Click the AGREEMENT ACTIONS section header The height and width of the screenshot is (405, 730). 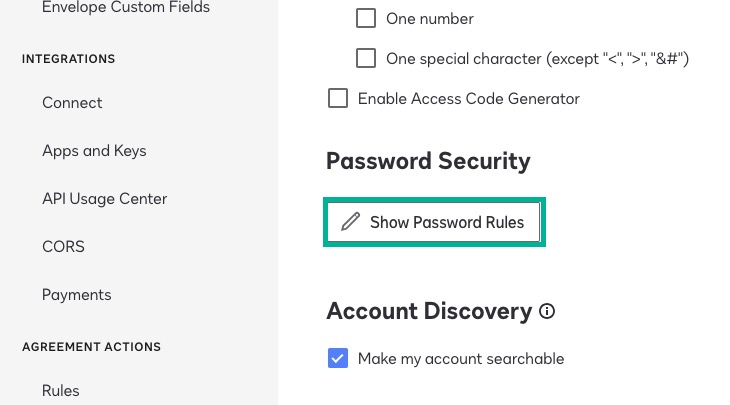click(x=92, y=347)
